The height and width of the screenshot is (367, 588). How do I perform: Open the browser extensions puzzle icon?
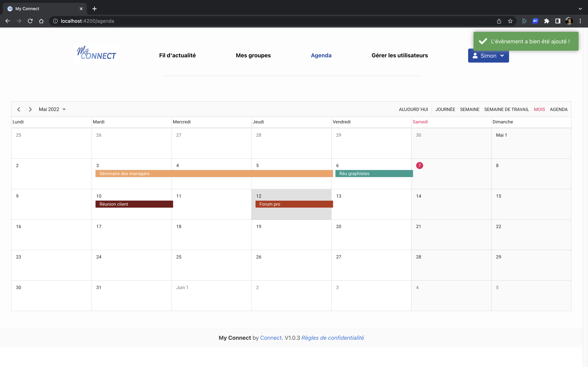tap(547, 21)
